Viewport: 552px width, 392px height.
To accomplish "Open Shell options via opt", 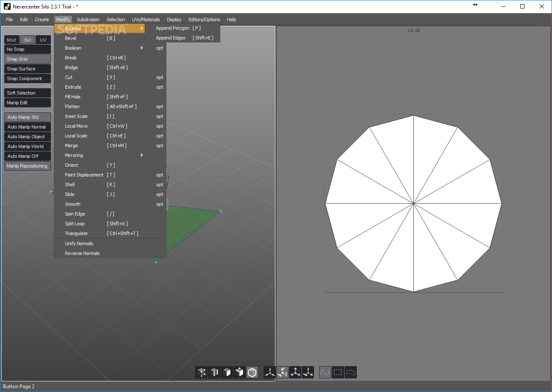I will (160, 185).
